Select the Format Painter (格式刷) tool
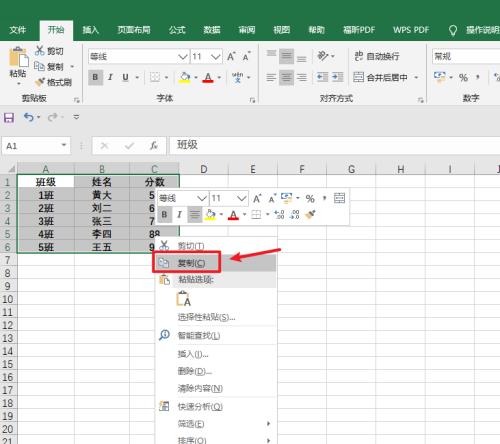Image resolution: width=500 pixels, height=444 pixels. [53, 82]
